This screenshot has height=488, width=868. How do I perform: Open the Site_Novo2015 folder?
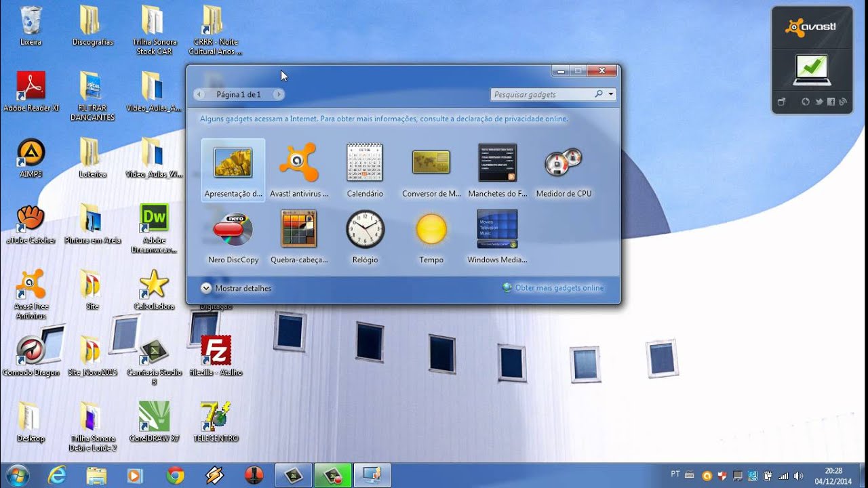(x=92, y=357)
